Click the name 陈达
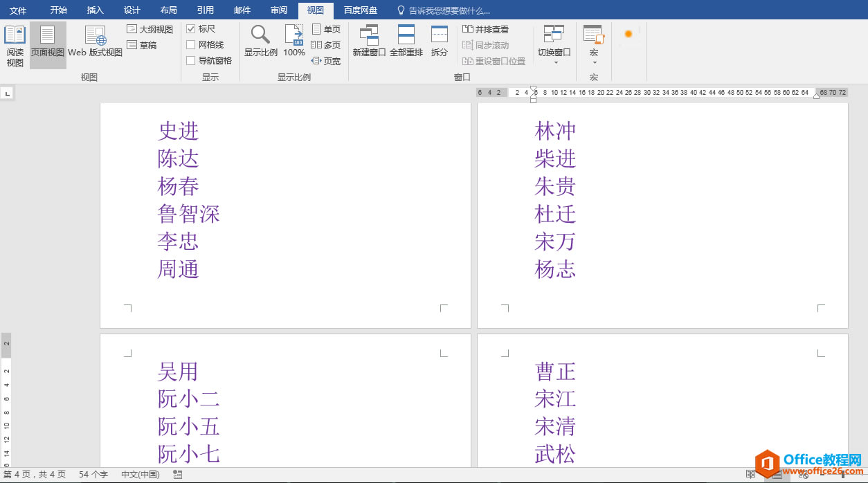868x483 pixels. coord(179,158)
